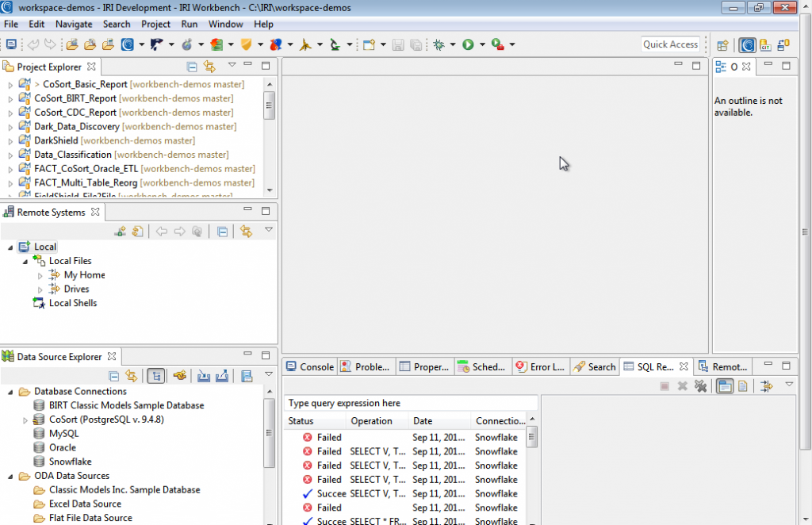Click the New Connection Profile icon in Data Source Explorer

[180, 376]
